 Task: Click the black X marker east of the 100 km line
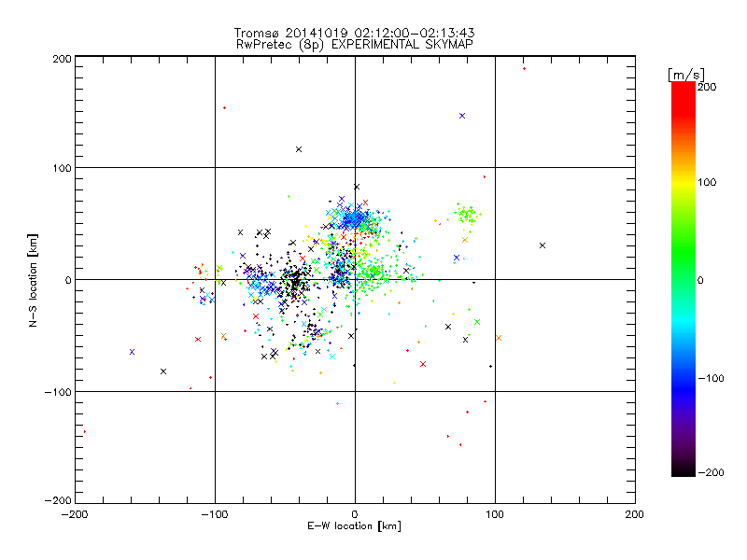pyautogui.click(x=543, y=245)
